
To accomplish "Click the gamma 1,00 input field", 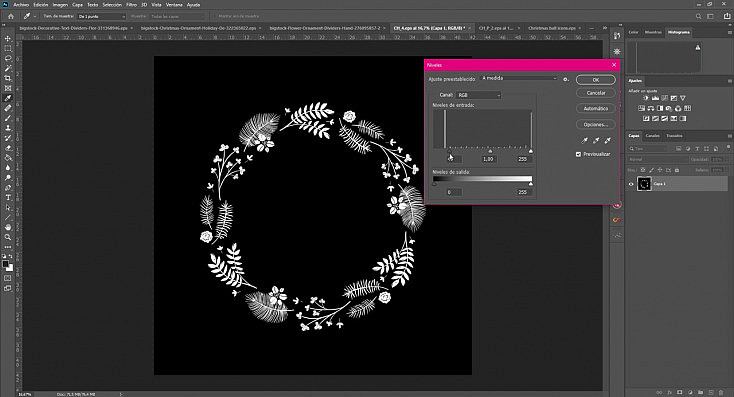I will point(488,159).
